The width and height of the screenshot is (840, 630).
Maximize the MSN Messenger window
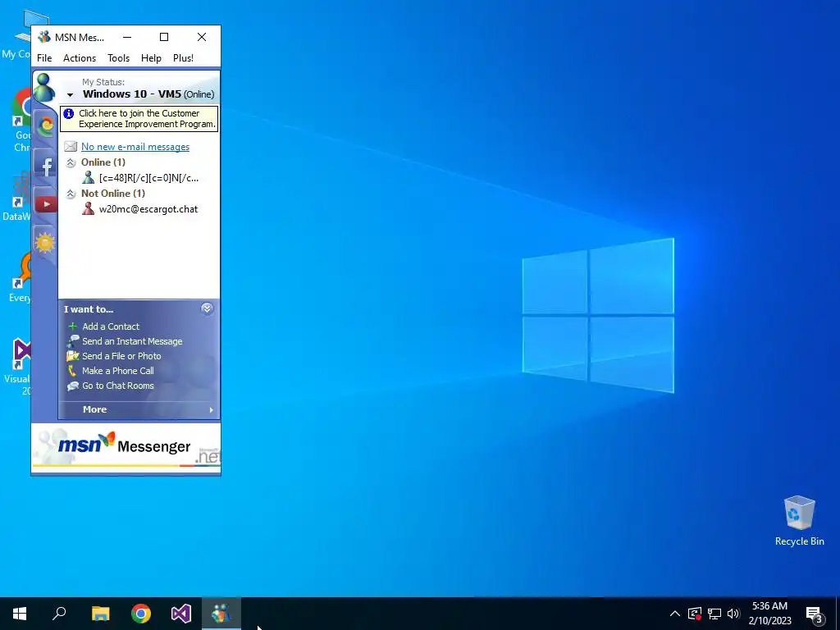pos(164,37)
